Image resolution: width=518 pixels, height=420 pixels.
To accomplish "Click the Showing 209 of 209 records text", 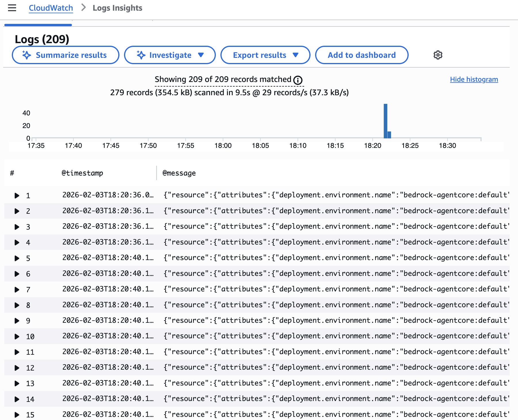I will (x=223, y=79).
